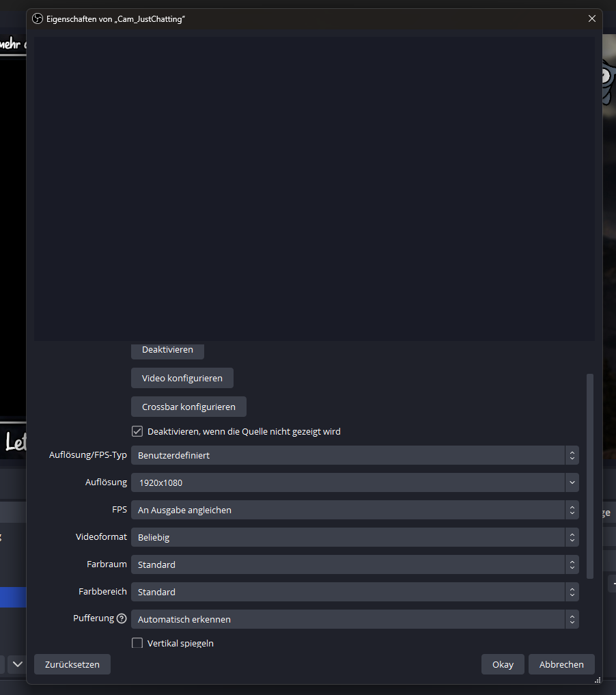Cancel changes with Abbrechen
Viewport: 616px width, 695px height.
click(x=561, y=664)
